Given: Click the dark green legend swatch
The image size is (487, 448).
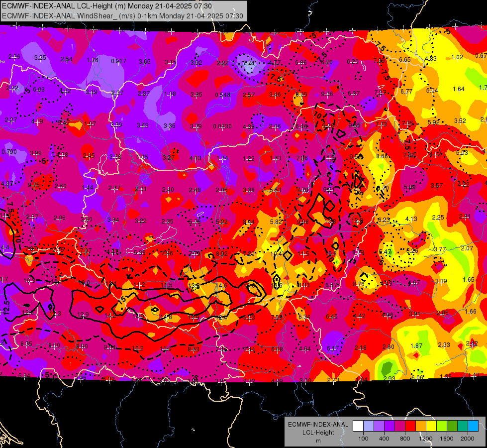Looking at the screenshot, I should pyautogui.click(x=452, y=426).
